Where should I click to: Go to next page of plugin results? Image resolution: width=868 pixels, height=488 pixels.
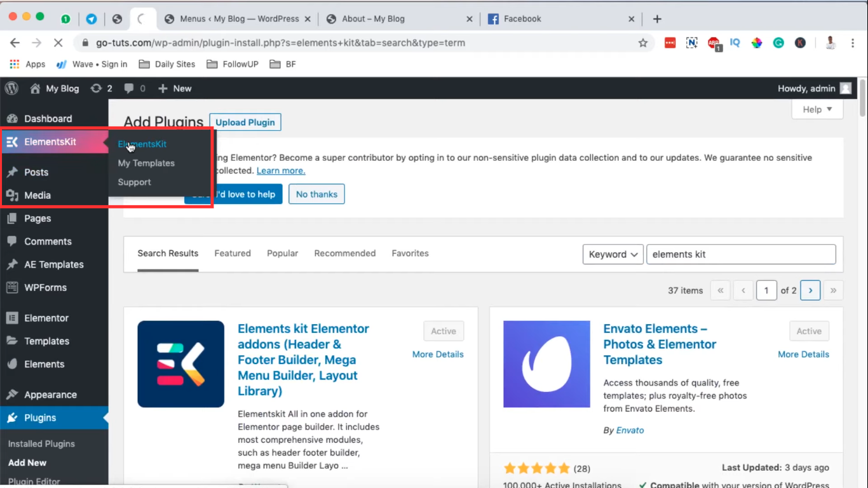[810, 290]
